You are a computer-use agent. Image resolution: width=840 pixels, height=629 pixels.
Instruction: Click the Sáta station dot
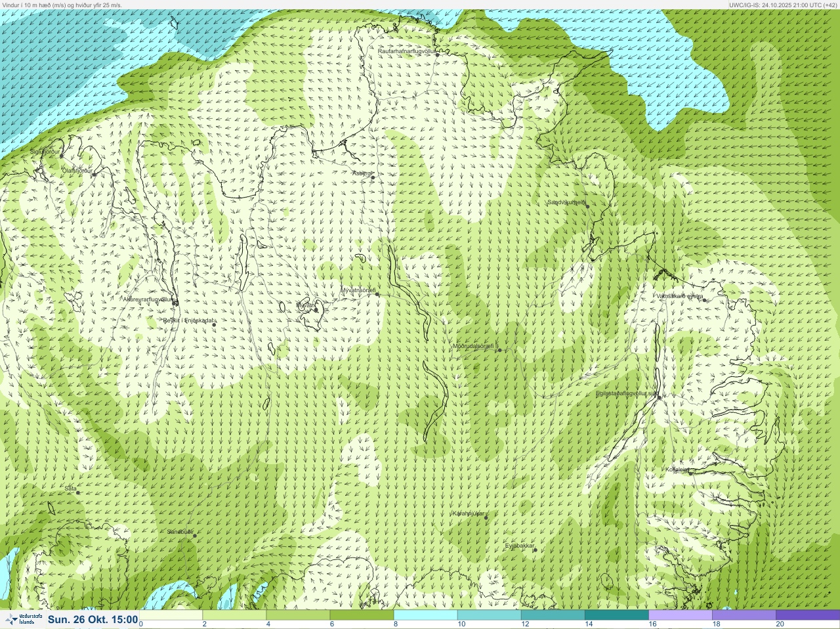coord(78,492)
